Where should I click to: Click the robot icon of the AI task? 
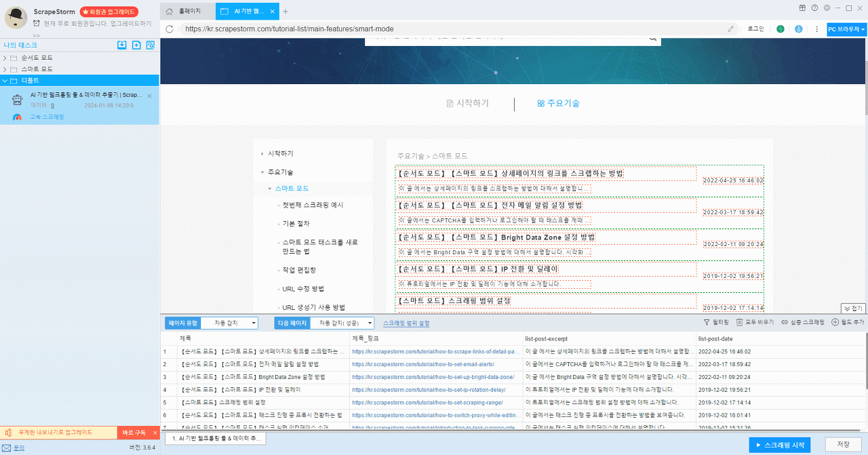18,100
